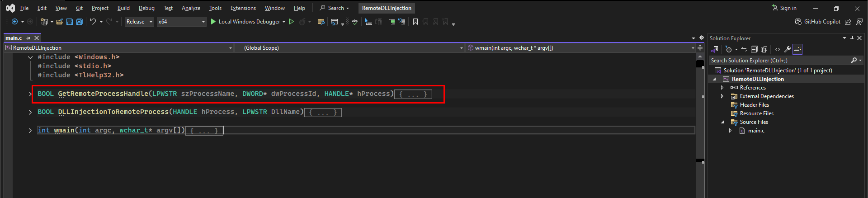Image resolution: width=868 pixels, height=198 pixels.
Task: Click the editor split window handle
Action: click(700, 48)
